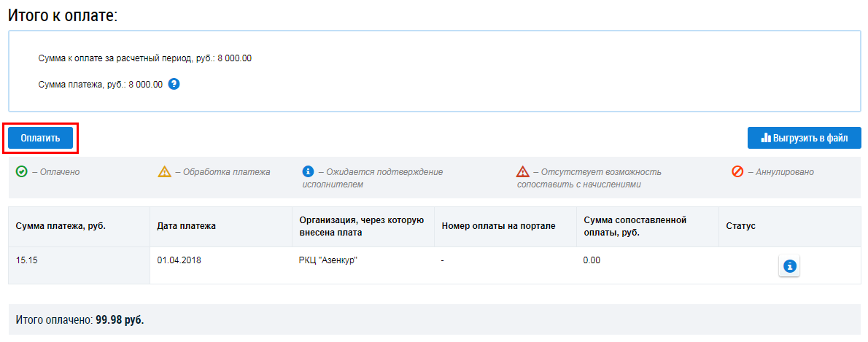Select the Дата платежа column header
The height and width of the screenshot is (342, 868).
click(186, 226)
